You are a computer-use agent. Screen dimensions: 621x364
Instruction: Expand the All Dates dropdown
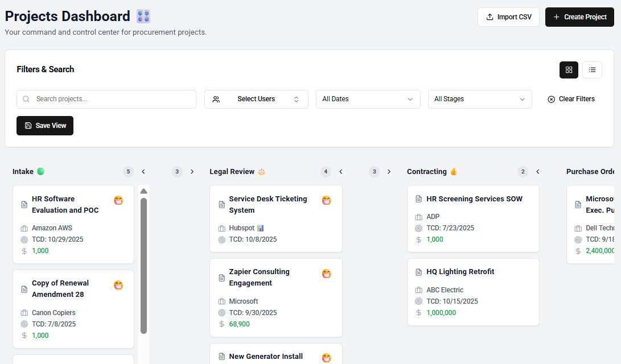click(x=368, y=99)
